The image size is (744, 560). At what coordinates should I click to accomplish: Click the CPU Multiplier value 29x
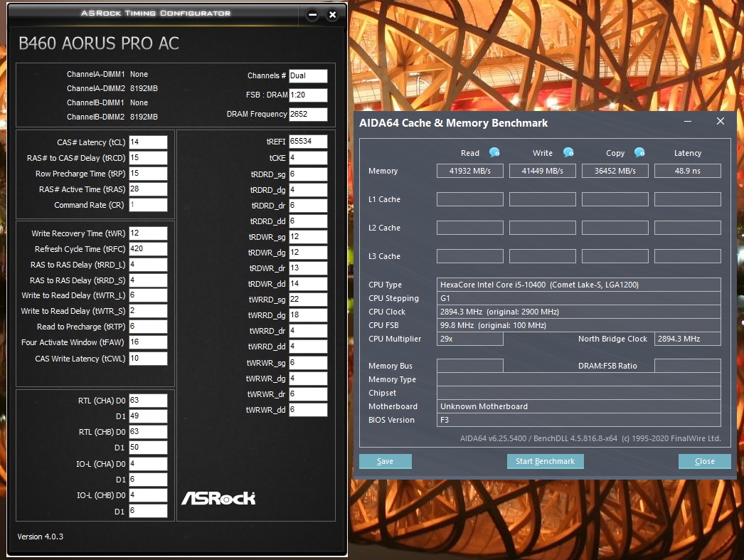tap(469, 339)
